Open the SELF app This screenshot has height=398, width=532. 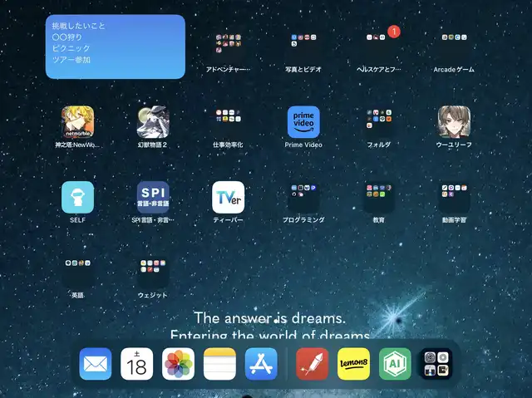coord(77,197)
